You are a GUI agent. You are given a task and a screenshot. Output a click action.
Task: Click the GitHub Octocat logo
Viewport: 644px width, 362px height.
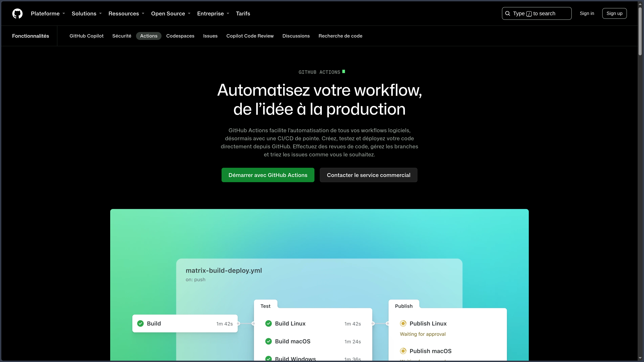[x=17, y=13]
